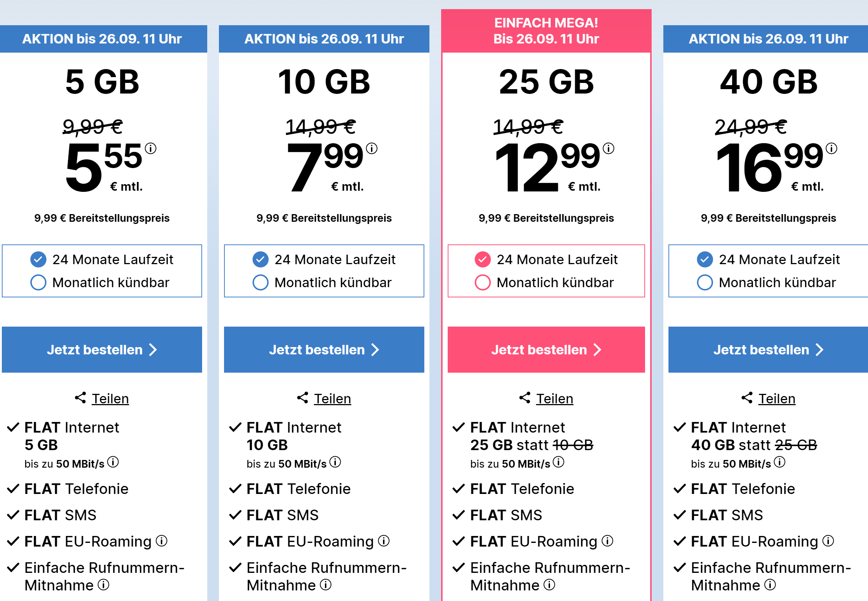Open info icon beside 12,99 € price
The image size is (868, 601).
[609, 148]
